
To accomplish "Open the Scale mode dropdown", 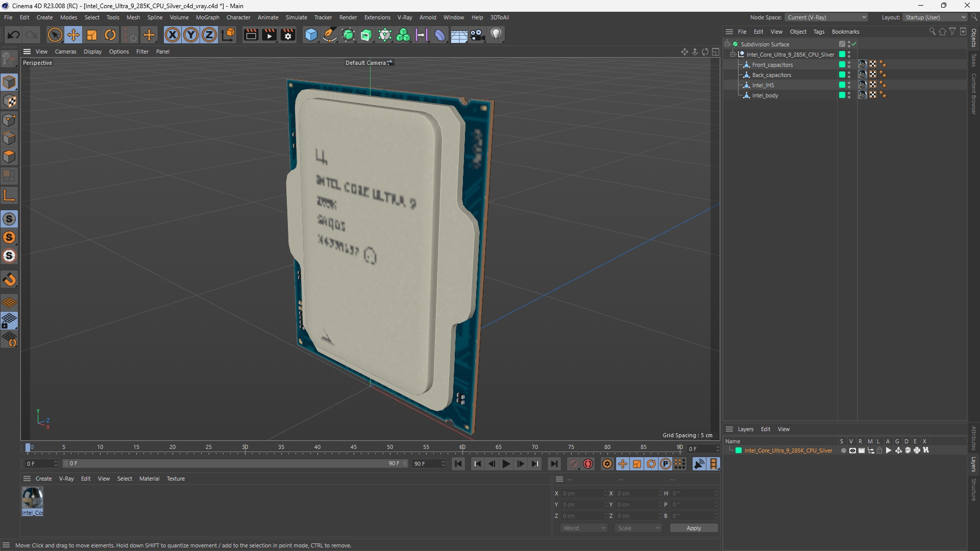I will [x=639, y=528].
